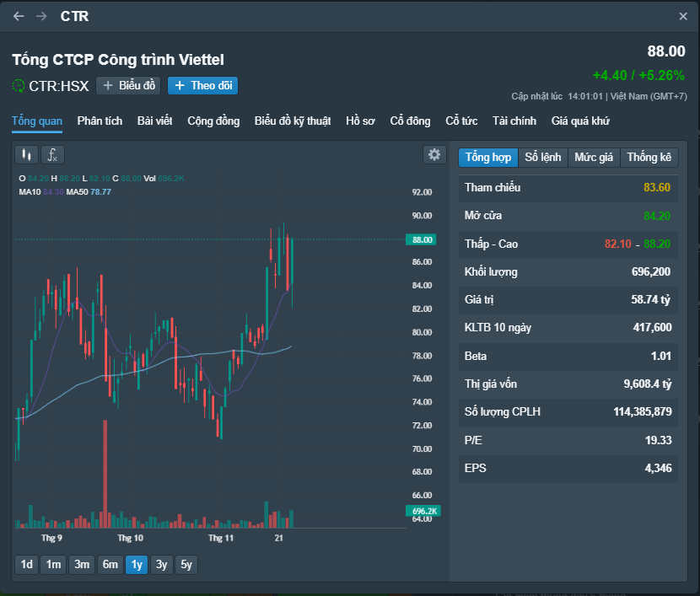Click the Khối lượng value 696,200

point(651,271)
